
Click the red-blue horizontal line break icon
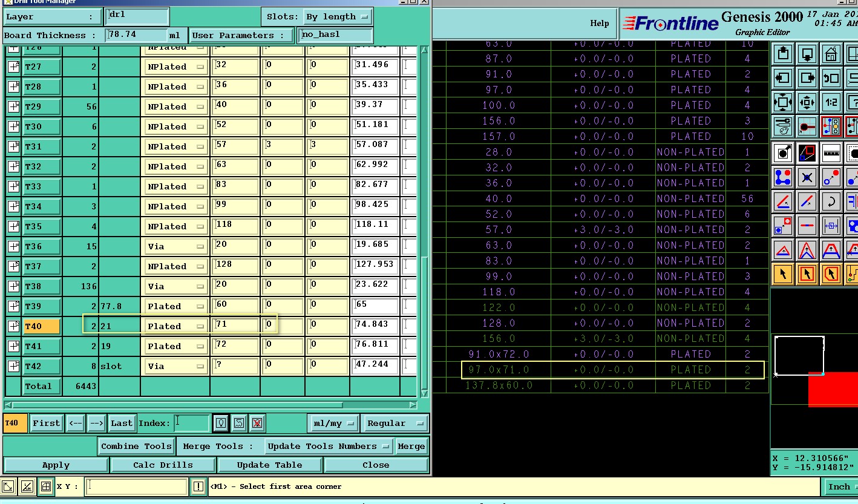tap(807, 225)
